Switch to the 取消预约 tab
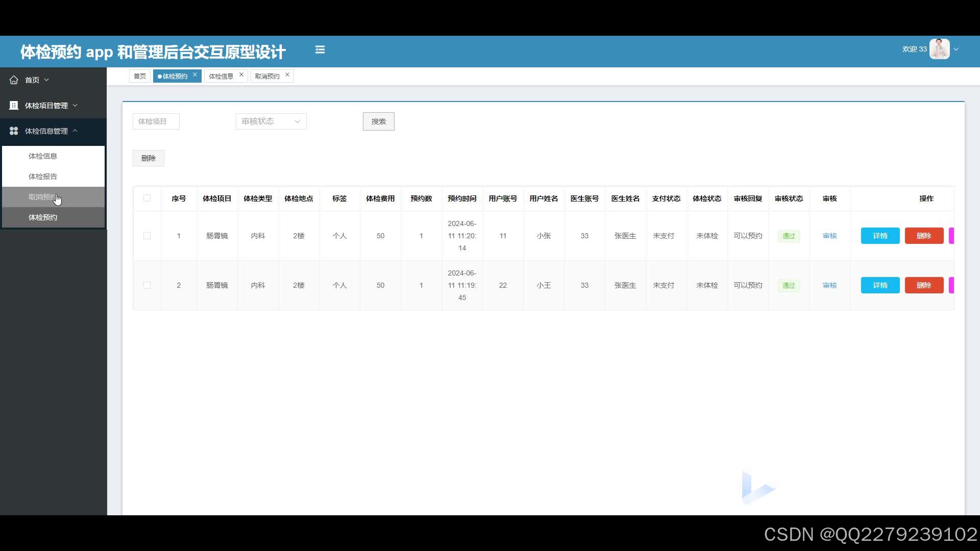Screen dimensions: 980x551 tap(266, 76)
